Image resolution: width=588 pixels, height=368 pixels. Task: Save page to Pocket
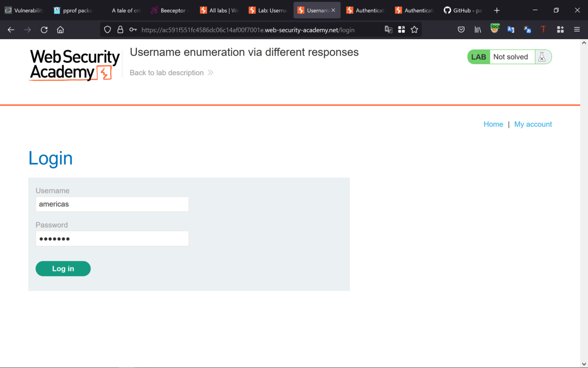pyautogui.click(x=461, y=30)
